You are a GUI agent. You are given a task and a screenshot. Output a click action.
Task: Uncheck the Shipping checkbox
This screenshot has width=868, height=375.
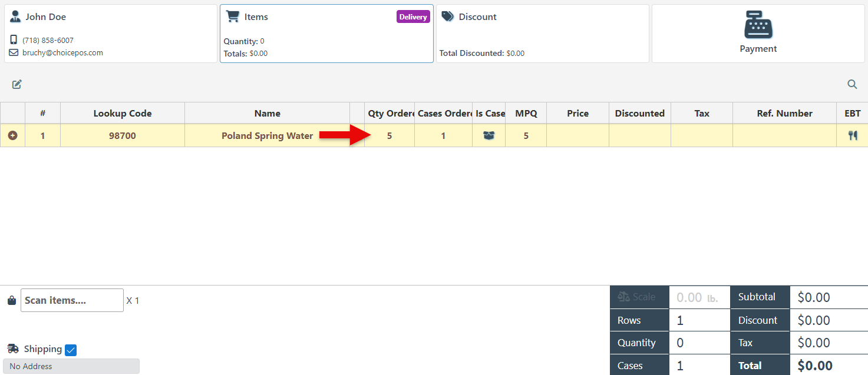coord(71,350)
